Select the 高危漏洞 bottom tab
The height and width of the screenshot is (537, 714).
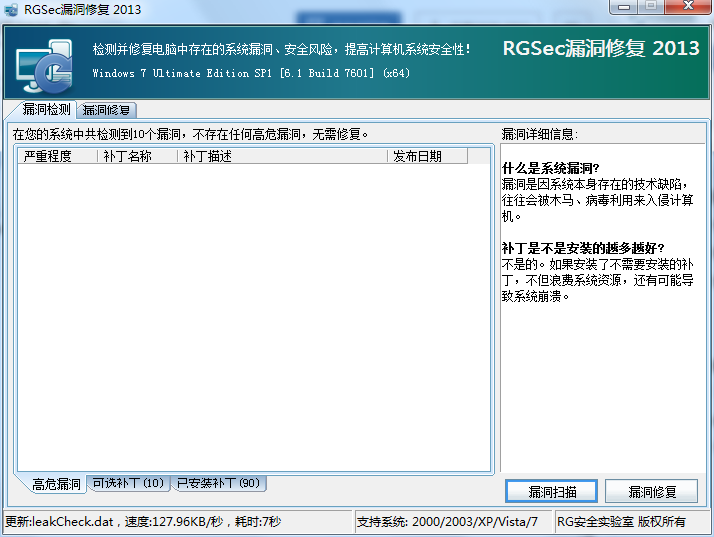56,484
